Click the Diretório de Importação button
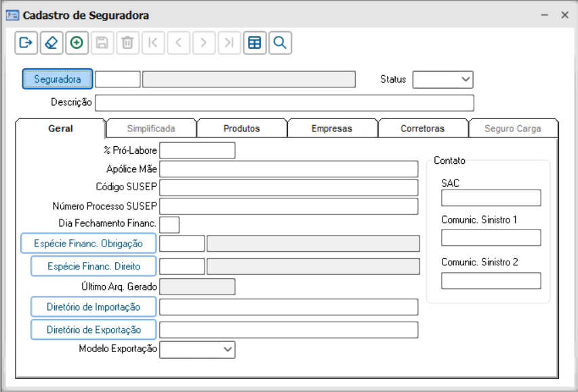The width and height of the screenshot is (578, 392). tap(94, 307)
